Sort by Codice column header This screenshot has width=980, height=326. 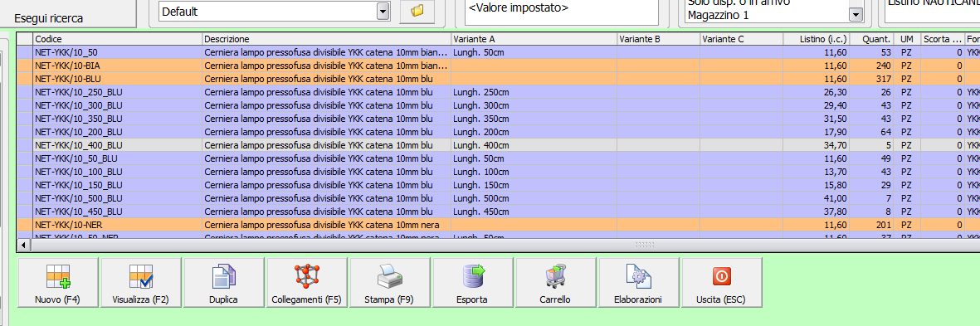pos(118,39)
